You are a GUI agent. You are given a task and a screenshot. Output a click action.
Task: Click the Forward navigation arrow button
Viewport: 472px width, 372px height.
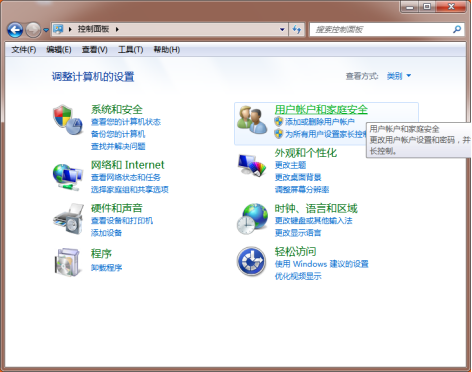click(33, 30)
